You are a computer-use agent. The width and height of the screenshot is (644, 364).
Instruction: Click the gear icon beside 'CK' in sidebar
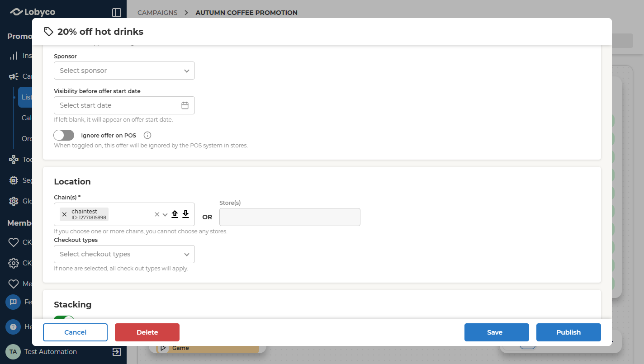pyautogui.click(x=14, y=263)
